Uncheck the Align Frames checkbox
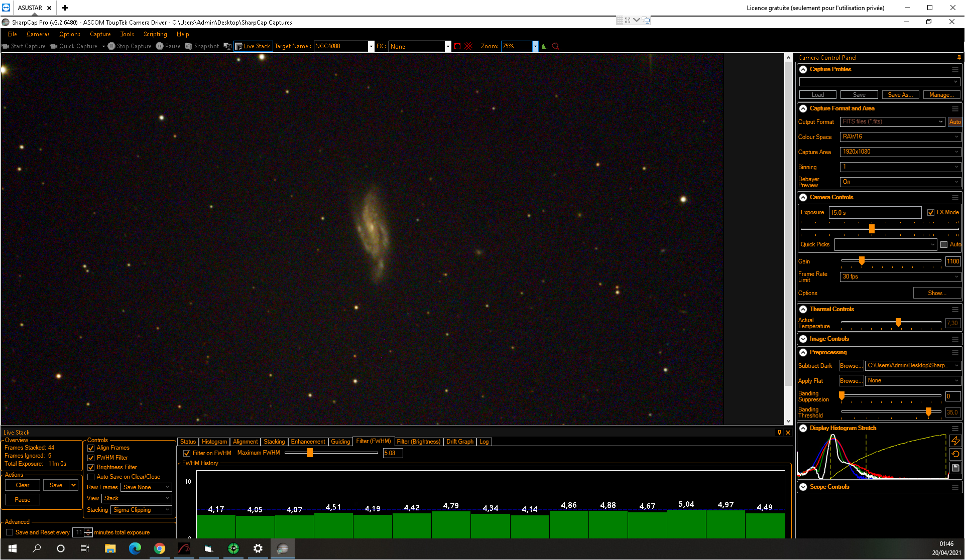Image resolution: width=965 pixels, height=560 pixels. point(91,448)
